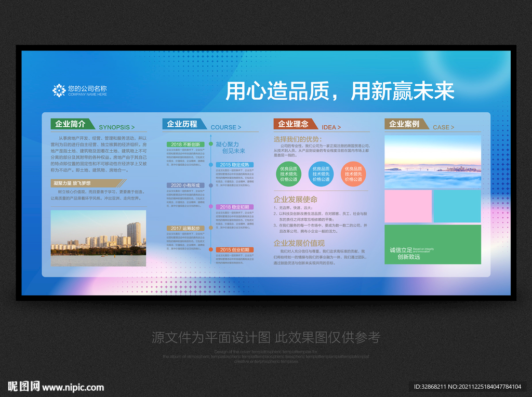This screenshot has height=397, width=532.
Task: Click the blue timeline dot beside 2015 稳定成熟
Action: click(211, 165)
